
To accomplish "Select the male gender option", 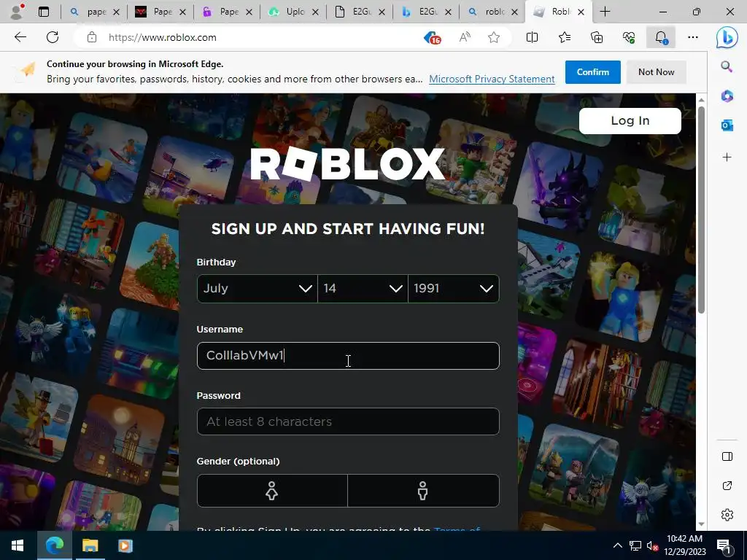I will point(423,491).
